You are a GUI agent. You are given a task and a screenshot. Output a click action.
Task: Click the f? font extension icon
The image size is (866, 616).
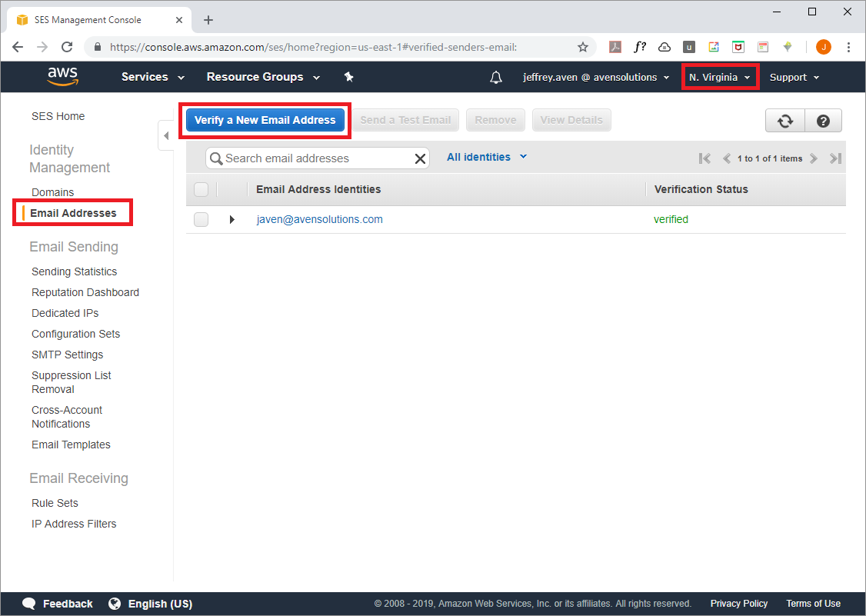(x=640, y=47)
